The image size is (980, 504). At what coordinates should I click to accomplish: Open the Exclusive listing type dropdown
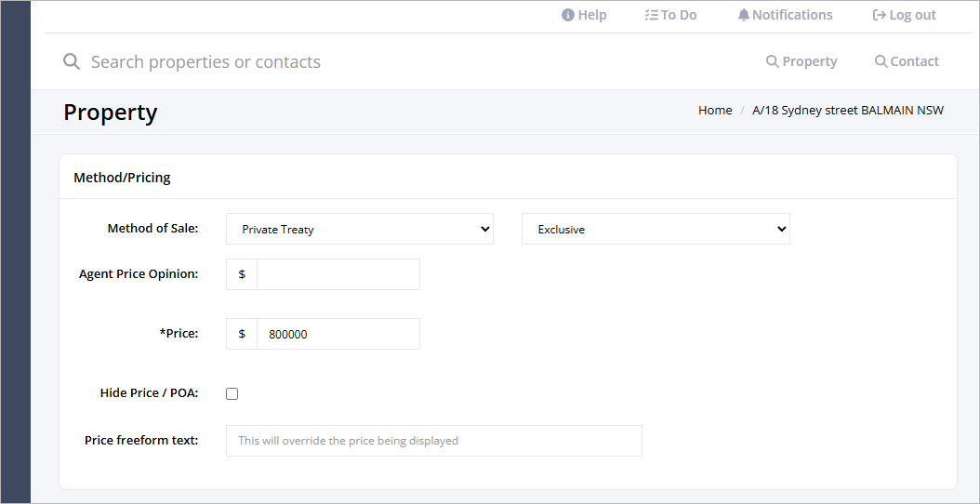656,229
